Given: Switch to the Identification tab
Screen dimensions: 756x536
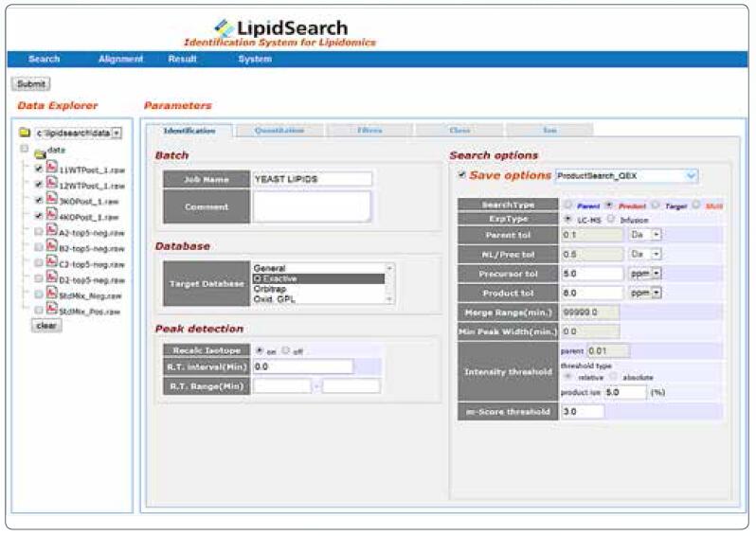Looking at the screenshot, I should pos(189,131).
